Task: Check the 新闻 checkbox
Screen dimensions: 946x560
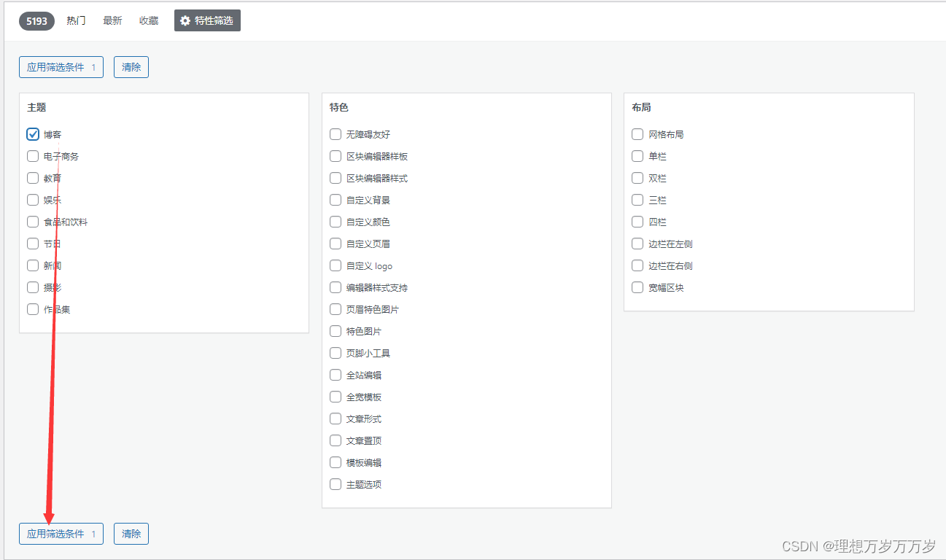Action: click(33, 265)
